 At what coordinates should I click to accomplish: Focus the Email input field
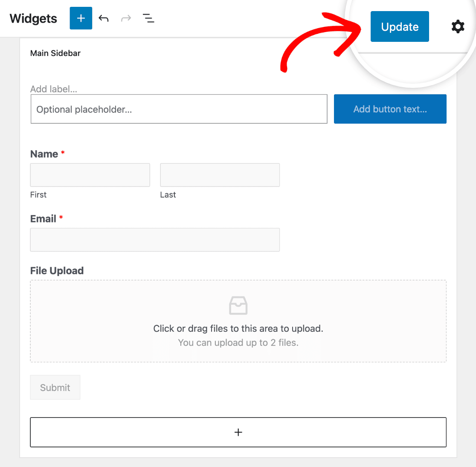[x=155, y=239]
